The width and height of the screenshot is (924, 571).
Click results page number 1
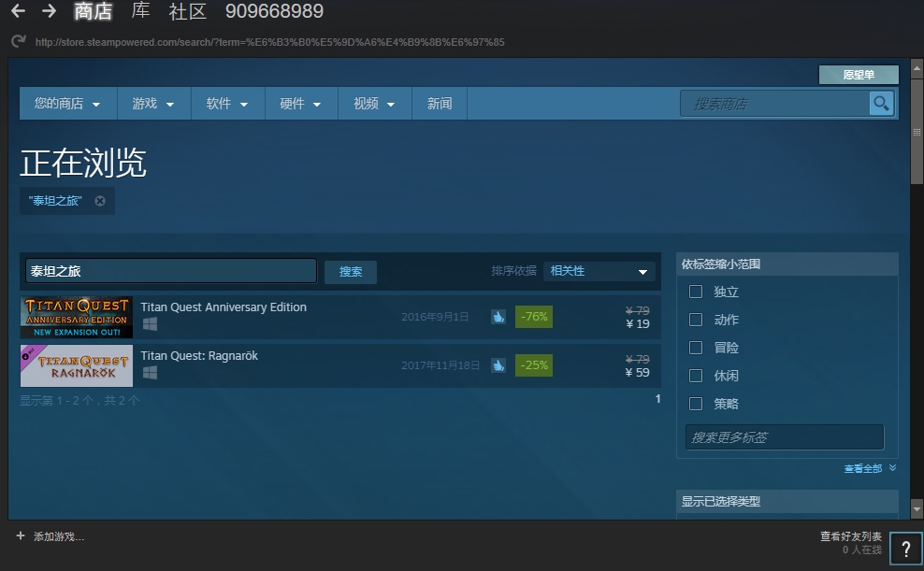click(x=657, y=399)
